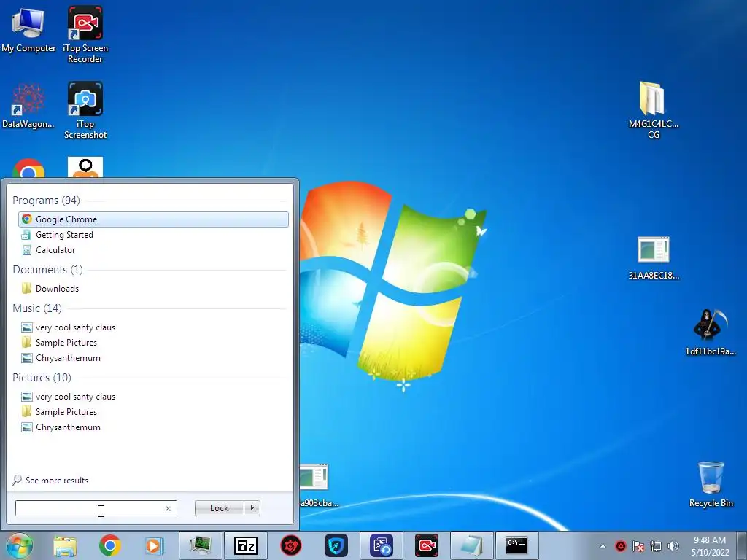Image resolution: width=747 pixels, height=560 pixels.
Task: Click the Music (14) group header
Action: (x=37, y=308)
